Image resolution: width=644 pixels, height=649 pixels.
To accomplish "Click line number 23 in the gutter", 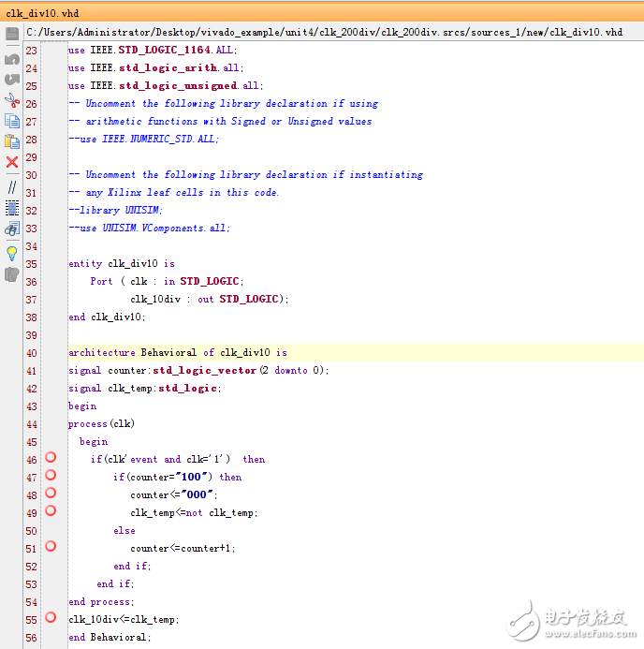I will click(x=32, y=51).
